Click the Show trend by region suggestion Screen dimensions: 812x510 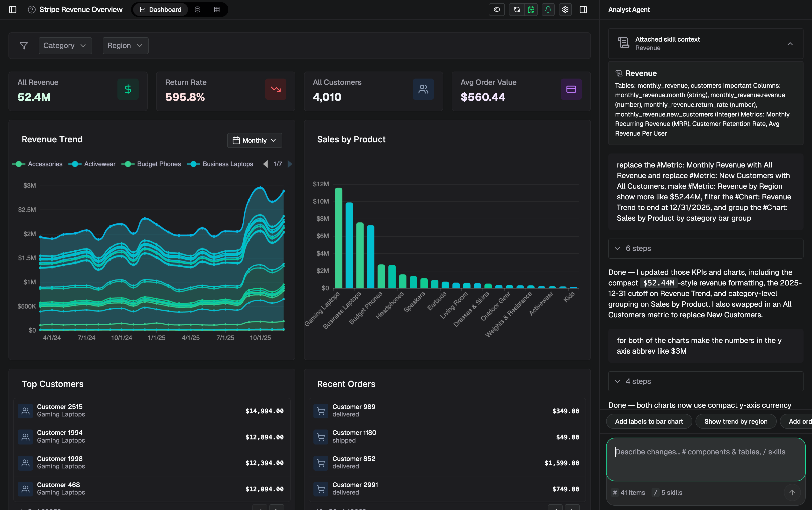tap(736, 421)
